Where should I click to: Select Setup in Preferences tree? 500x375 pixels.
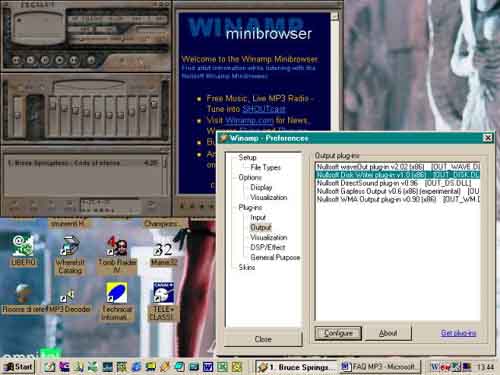click(x=247, y=157)
